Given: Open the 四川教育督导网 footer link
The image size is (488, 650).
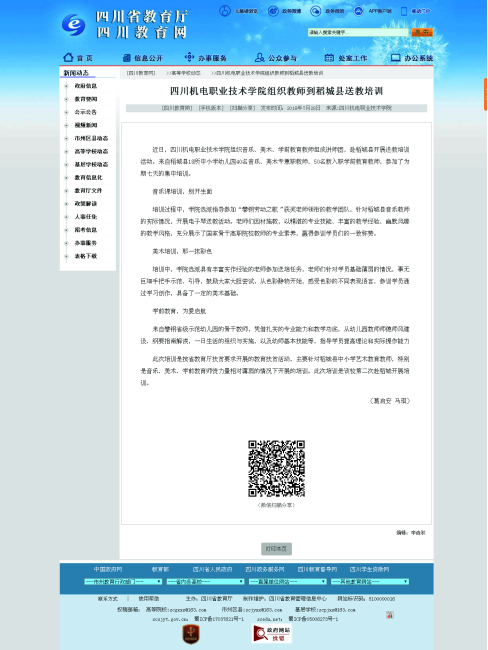Looking at the screenshot, I should (317, 570).
